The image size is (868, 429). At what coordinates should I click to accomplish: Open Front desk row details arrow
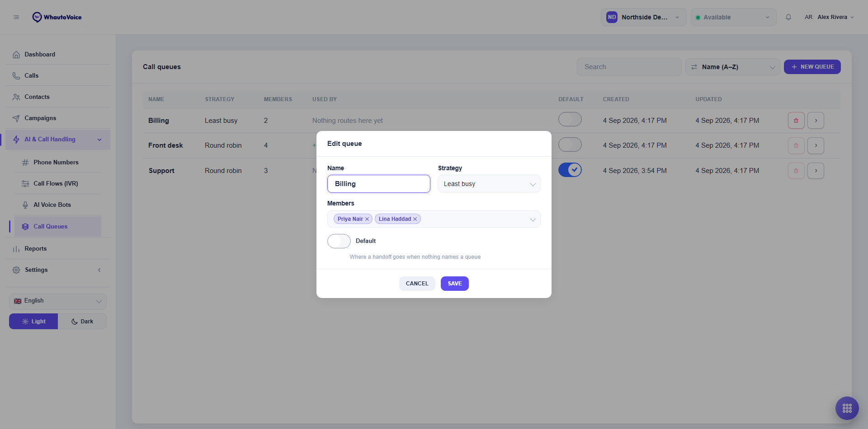pos(816,145)
